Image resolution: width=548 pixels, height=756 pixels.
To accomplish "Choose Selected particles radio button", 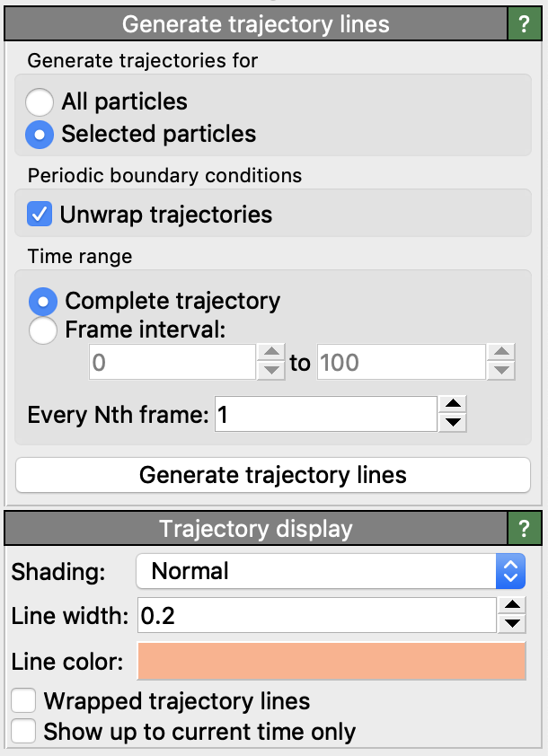I will click(40, 135).
